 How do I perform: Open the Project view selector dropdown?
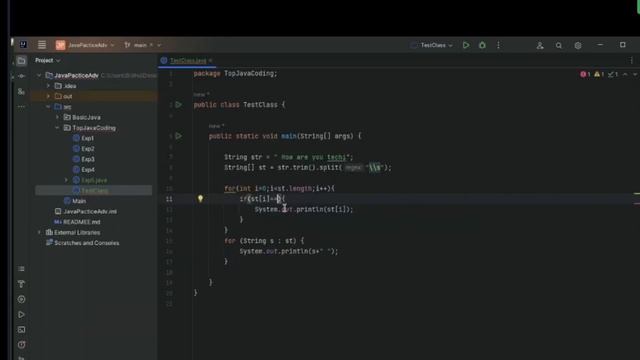(x=47, y=60)
